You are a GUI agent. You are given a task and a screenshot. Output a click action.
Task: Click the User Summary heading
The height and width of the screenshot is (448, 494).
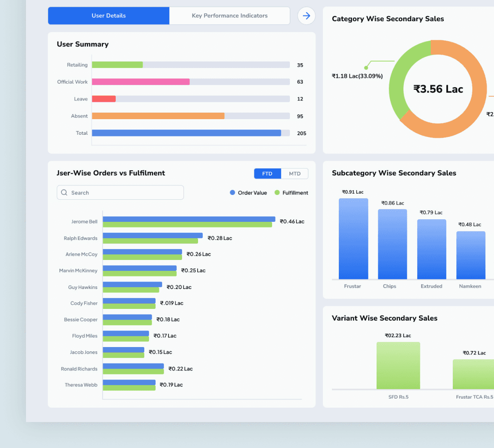(82, 44)
